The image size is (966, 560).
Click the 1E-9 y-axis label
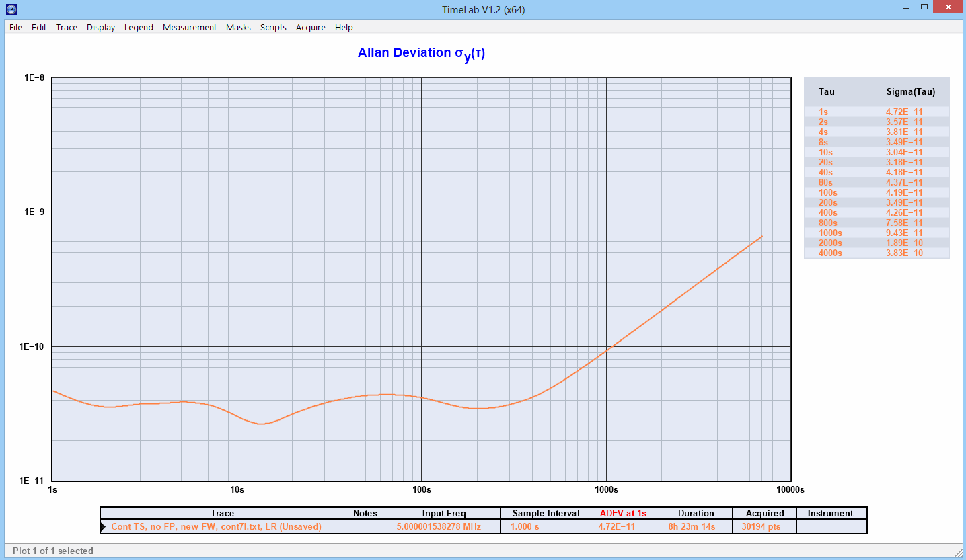pyautogui.click(x=34, y=212)
